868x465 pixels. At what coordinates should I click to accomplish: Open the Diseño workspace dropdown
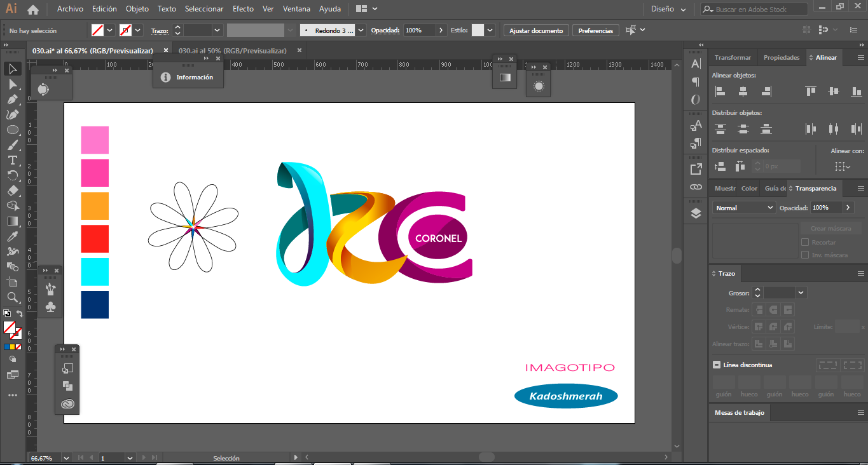click(668, 10)
